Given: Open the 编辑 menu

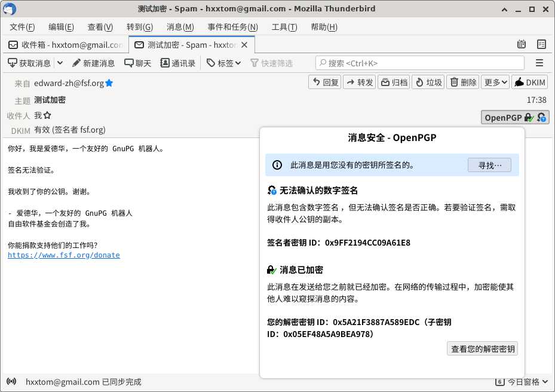Looking at the screenshot, I should coord(61,27).
